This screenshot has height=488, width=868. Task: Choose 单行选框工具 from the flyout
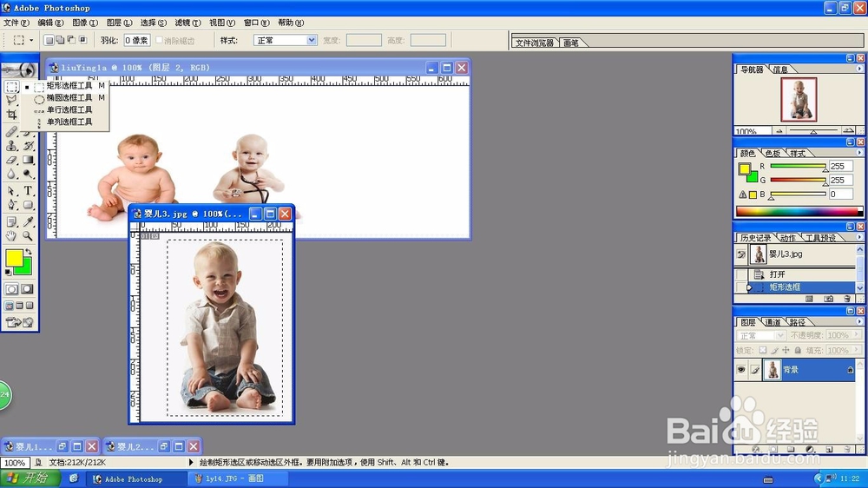69,109
